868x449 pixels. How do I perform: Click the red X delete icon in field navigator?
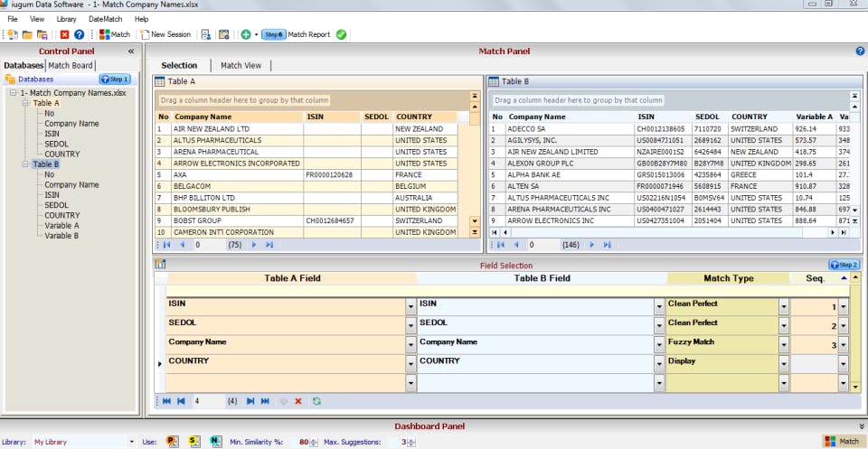[298, 400]
